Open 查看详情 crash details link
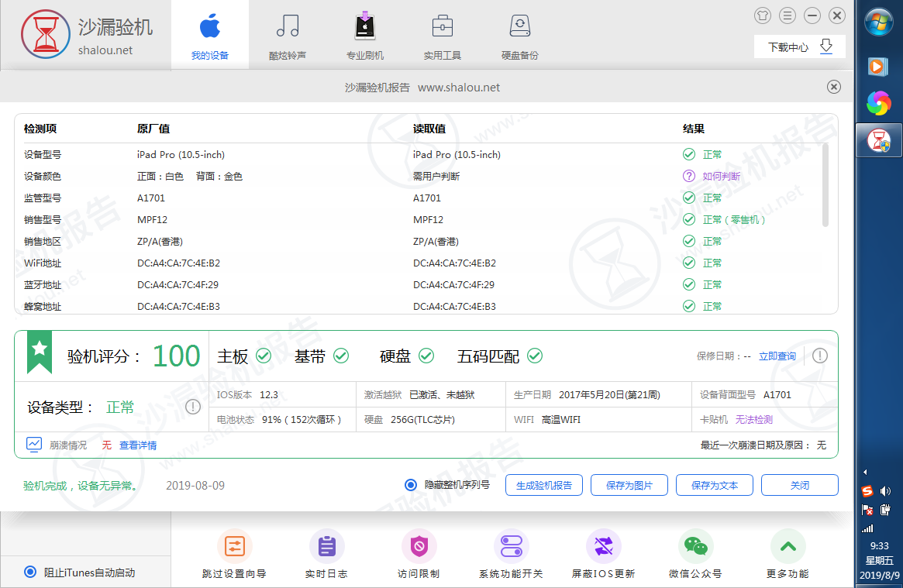 pos(138,445)
